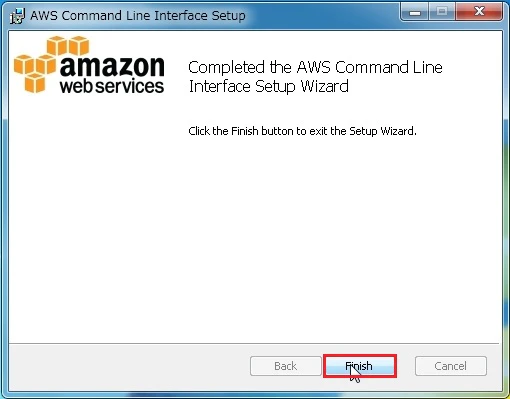Screen dimensions: 510x399
Task: Click the blank title bar area beside title
Action: 322,15
